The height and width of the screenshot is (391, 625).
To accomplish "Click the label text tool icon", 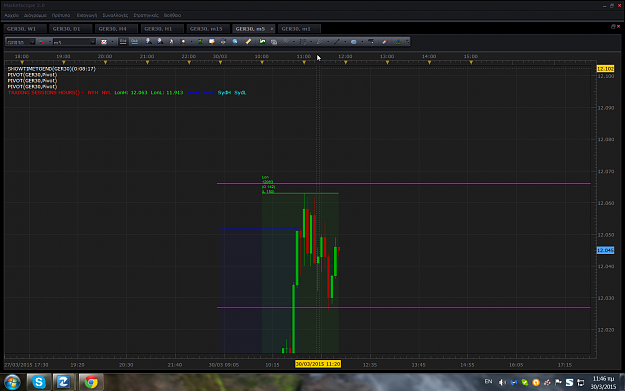I will 371,41.
